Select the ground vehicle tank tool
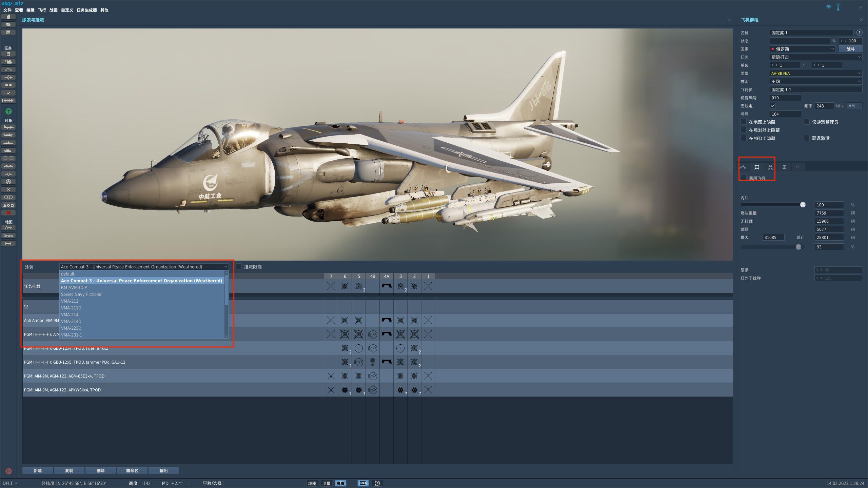868x488 pixels. (x=8, y=150)
